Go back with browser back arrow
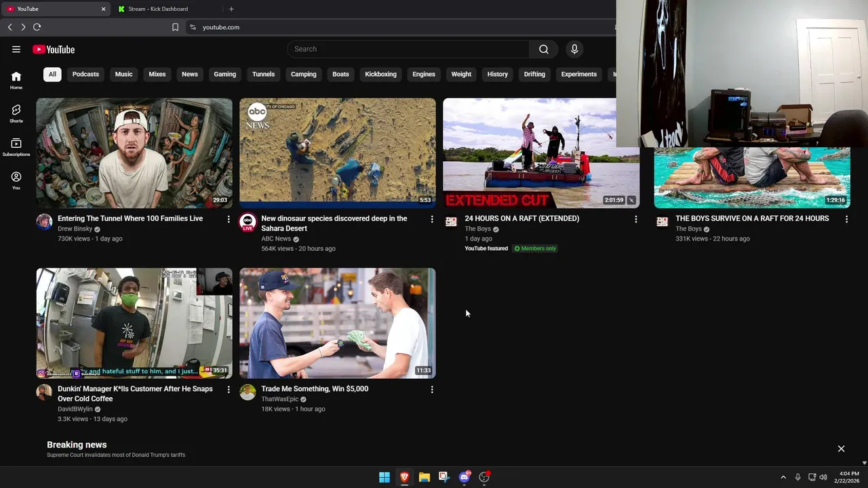The height and width of the screenshot is (488, 868). [9, 27]
